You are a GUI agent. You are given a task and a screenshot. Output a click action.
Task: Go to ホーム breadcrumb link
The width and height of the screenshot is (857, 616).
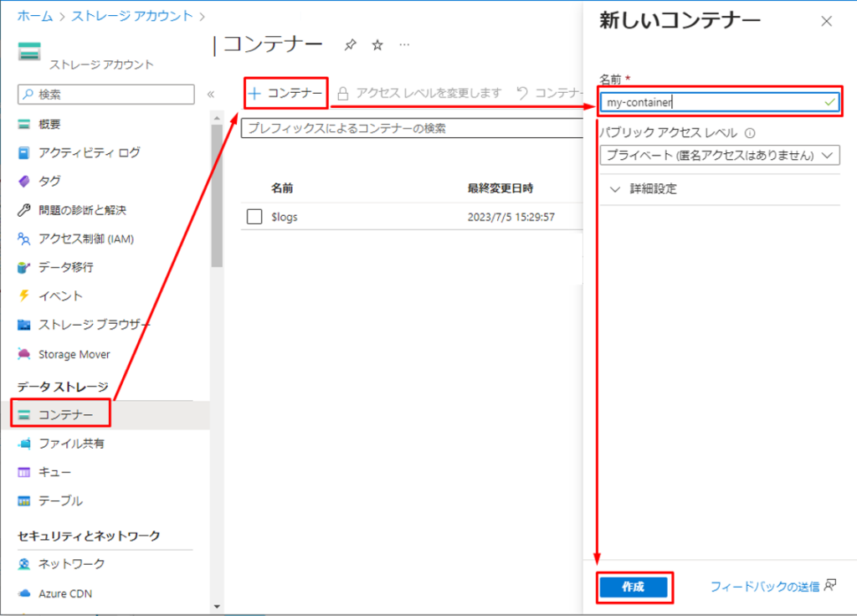35,16
